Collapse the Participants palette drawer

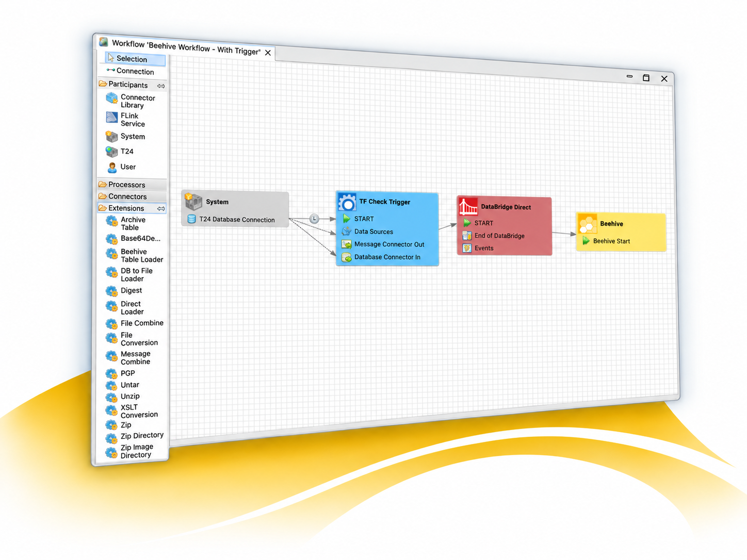128,85
